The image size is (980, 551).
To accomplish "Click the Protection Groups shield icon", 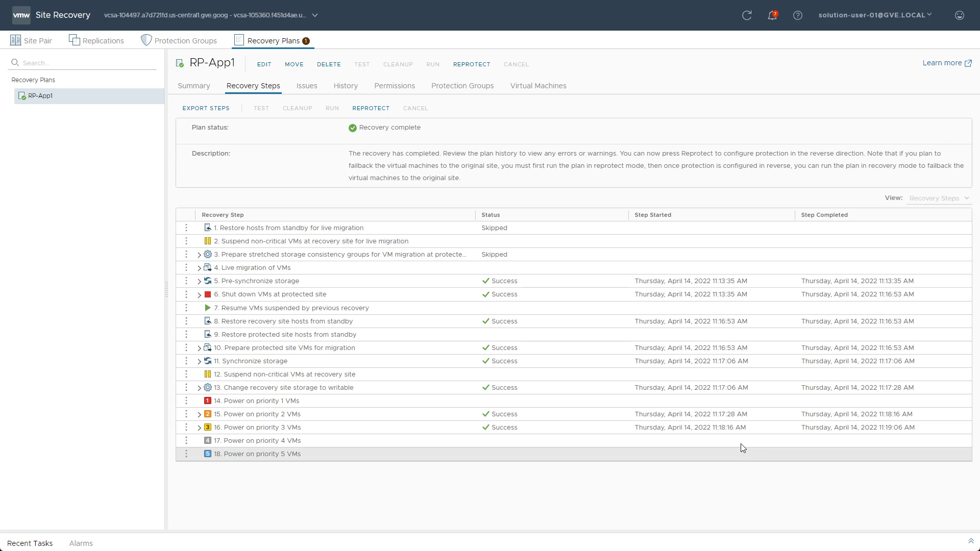I will pos(146,40).
